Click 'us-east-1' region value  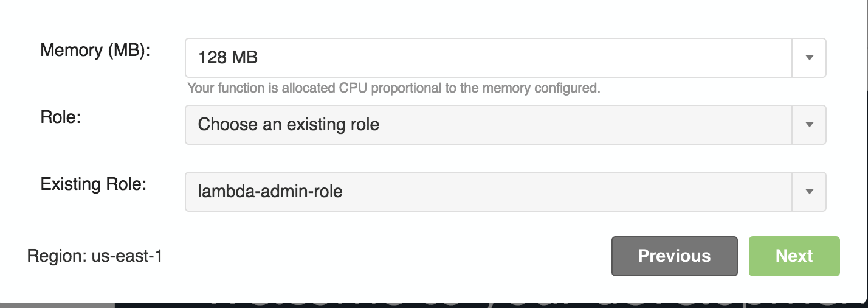(126, 256)
